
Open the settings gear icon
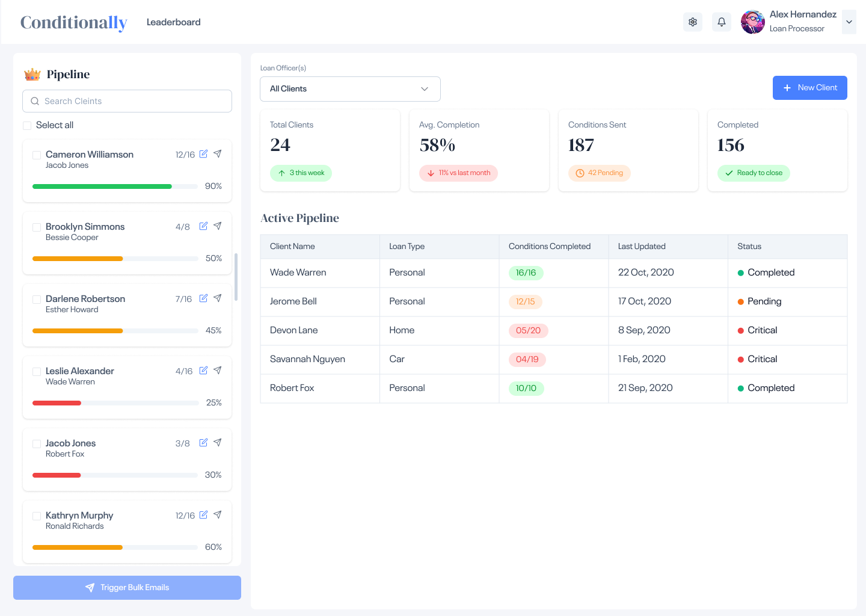pyautogui.click(x=692, y=22)
